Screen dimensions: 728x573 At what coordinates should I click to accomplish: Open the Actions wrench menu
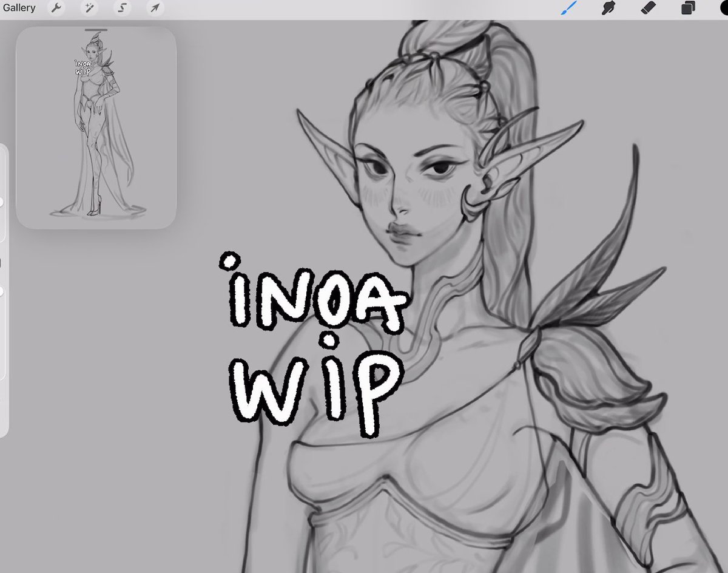pyautogui.click(x=56, y=8)
